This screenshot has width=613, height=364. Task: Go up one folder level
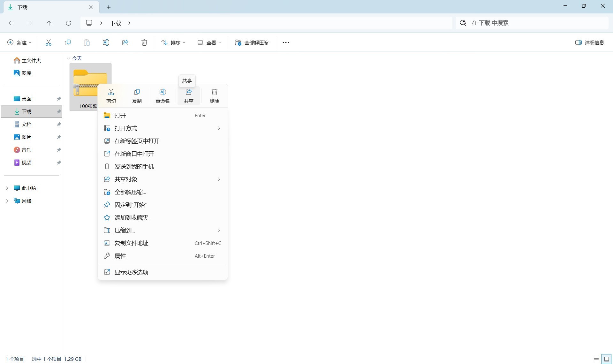point(49,23)
